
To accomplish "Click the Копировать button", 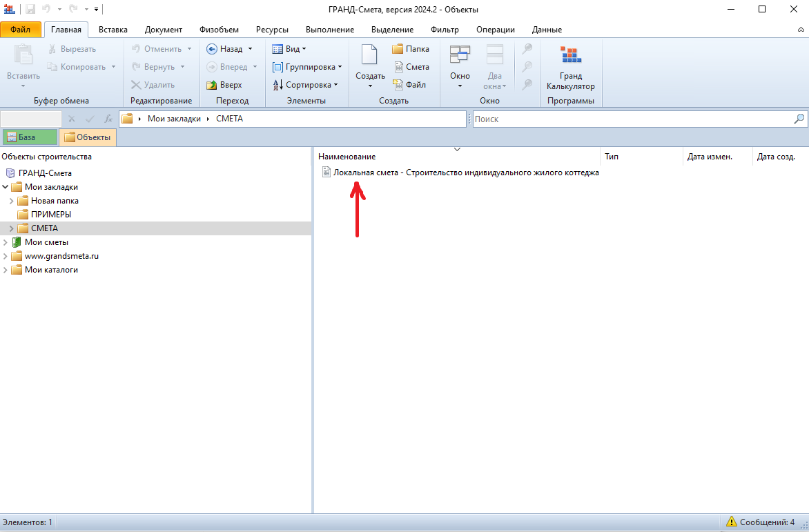I will (x=77, y=67).
